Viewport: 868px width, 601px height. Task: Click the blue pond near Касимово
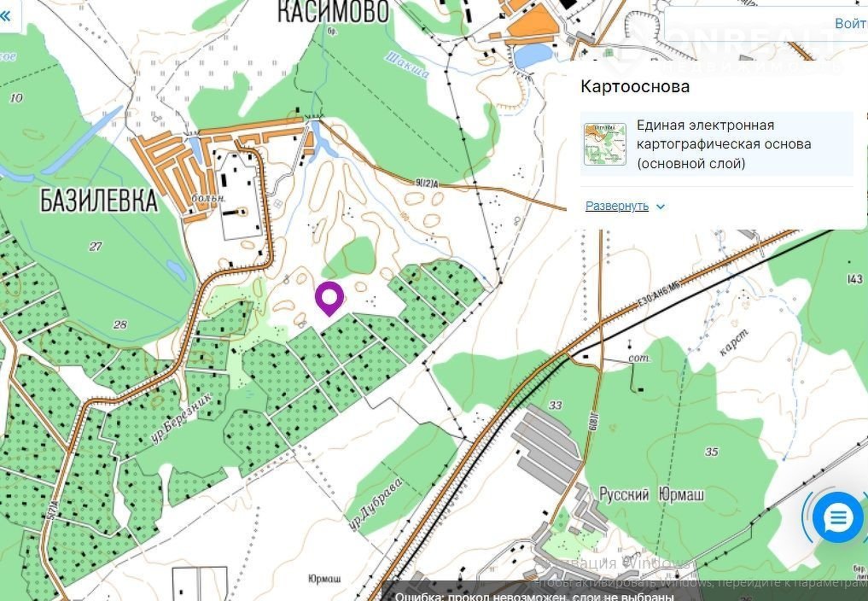(533, 55)
